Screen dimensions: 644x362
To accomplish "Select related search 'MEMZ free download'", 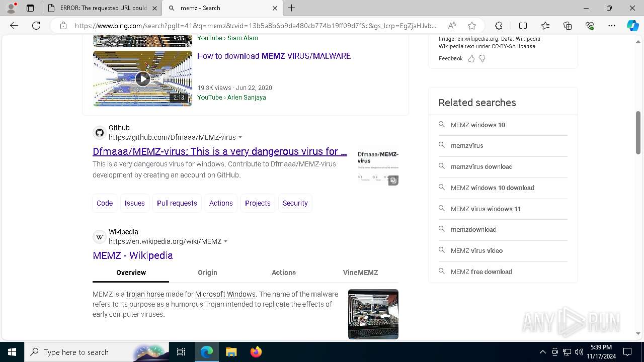I will point(503,271).
